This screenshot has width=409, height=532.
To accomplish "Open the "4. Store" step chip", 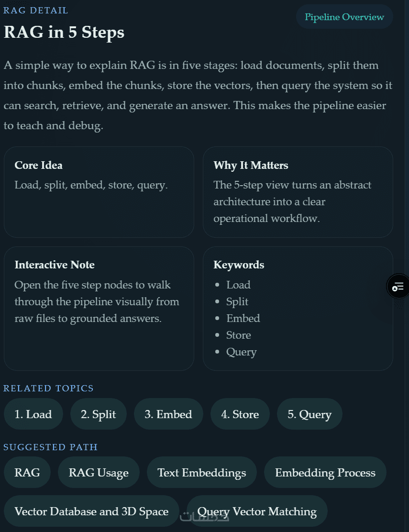I will [x=240, y=414].
